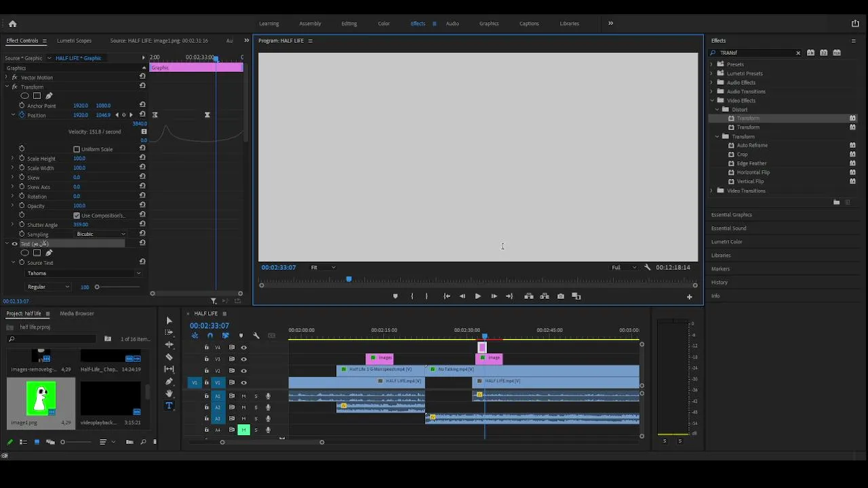Screen dimensions: 868x488
Task: Click Mark Out button in Program monitor
Action: click(427, 296)
